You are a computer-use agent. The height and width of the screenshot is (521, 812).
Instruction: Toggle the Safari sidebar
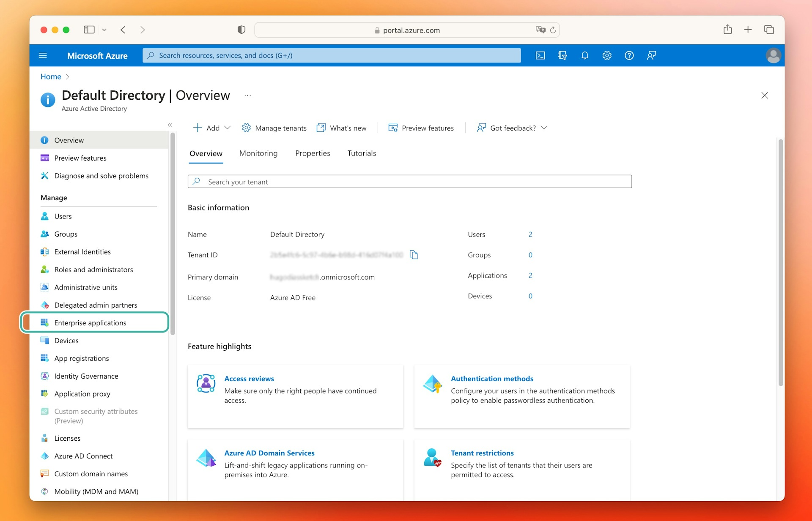click(x=89, y=30)
